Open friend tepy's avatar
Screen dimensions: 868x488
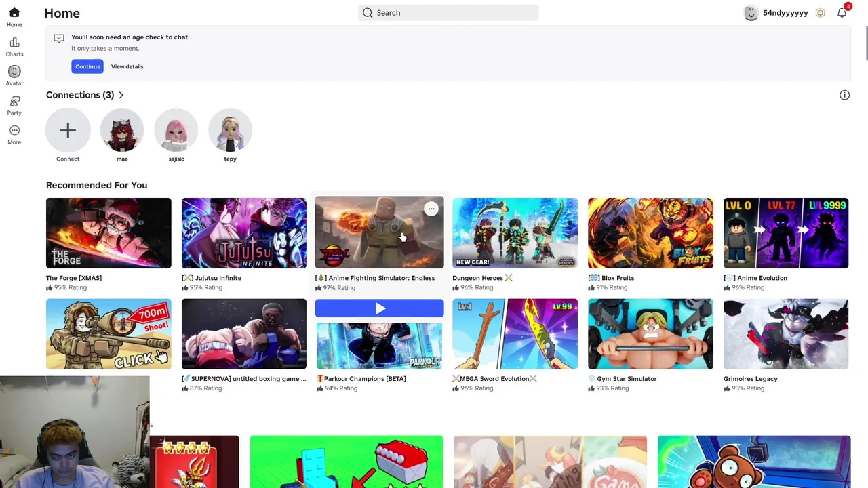point(231,130)
